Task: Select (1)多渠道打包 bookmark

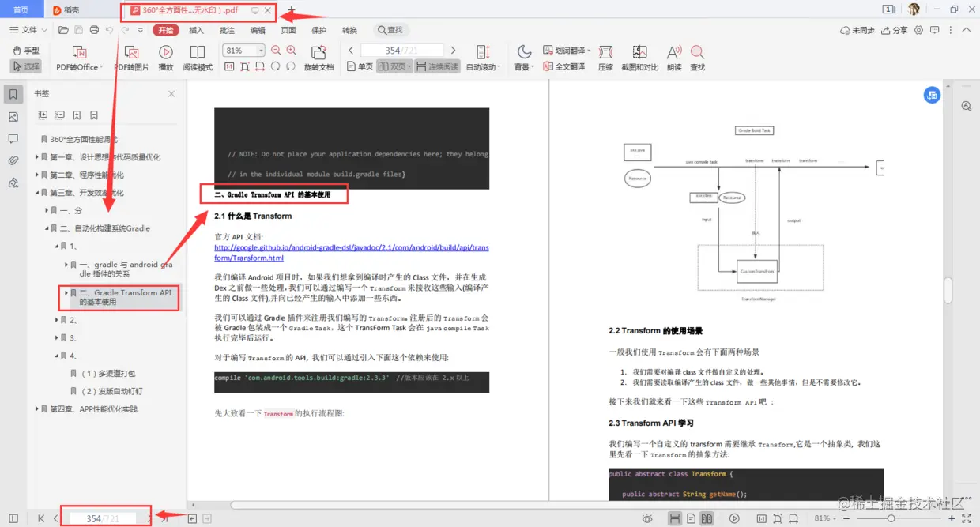Action: (x=108, y=374)
